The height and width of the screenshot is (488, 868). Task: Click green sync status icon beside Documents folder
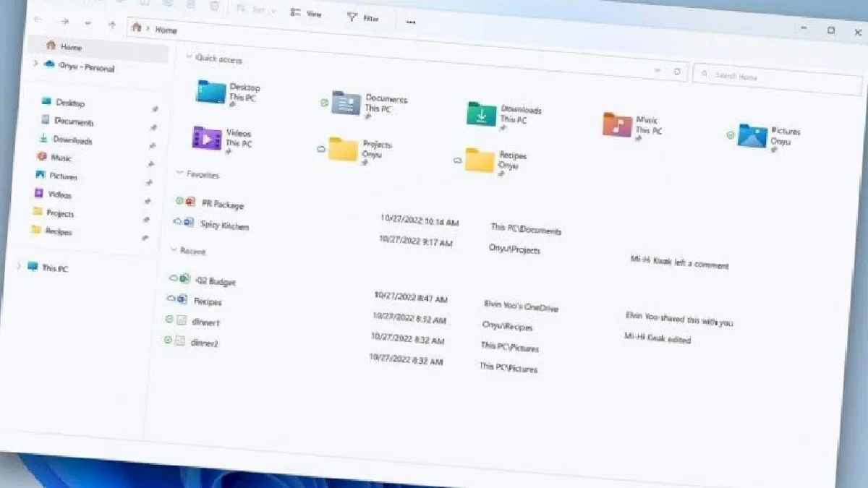pyautogui.click(x=324, y=103)
